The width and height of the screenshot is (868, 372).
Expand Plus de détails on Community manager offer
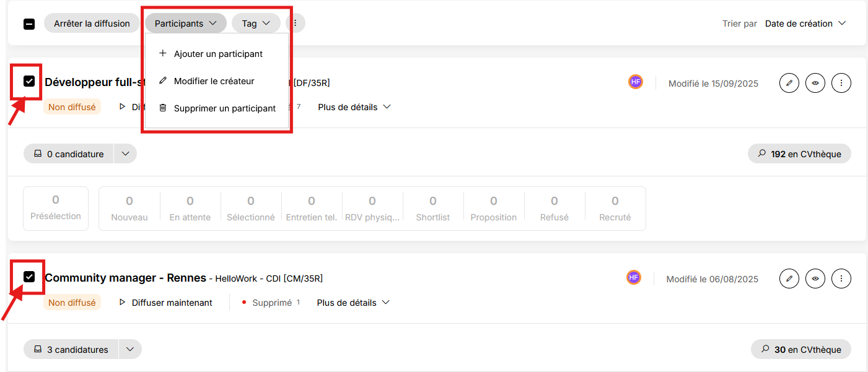(354, 303)
